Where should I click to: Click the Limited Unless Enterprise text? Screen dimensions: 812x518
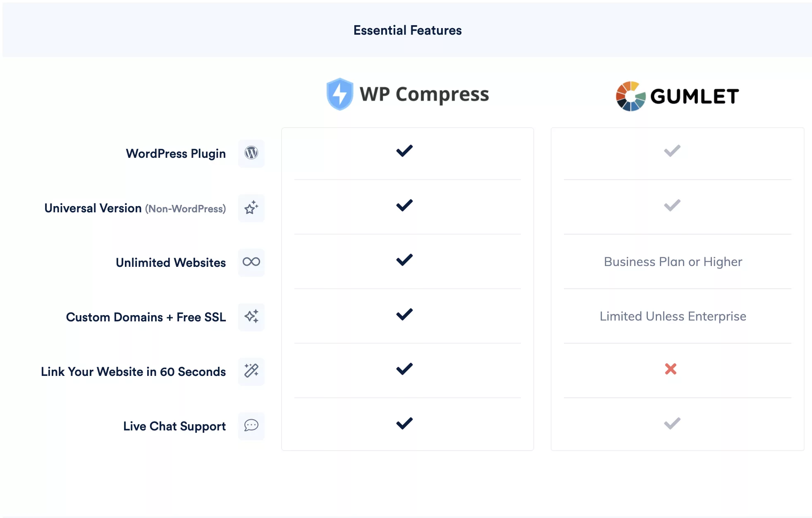673,316
